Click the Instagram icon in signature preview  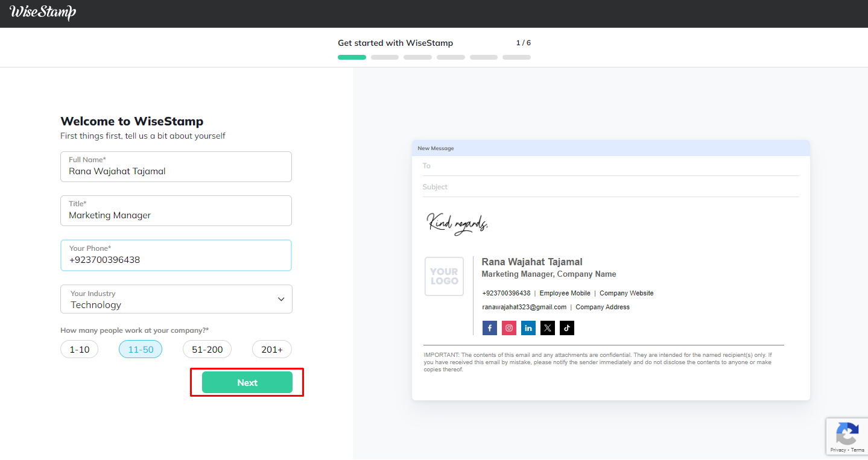coord(509,328)
